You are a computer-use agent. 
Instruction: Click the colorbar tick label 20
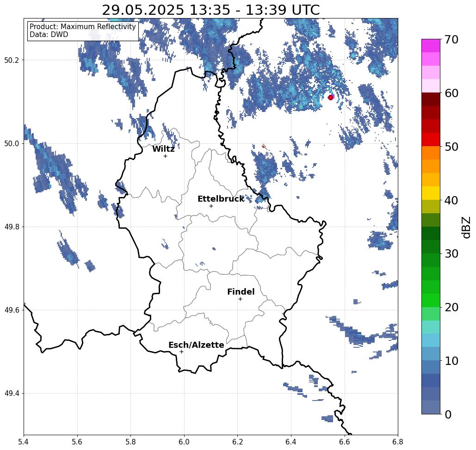[x=451, y=308]
